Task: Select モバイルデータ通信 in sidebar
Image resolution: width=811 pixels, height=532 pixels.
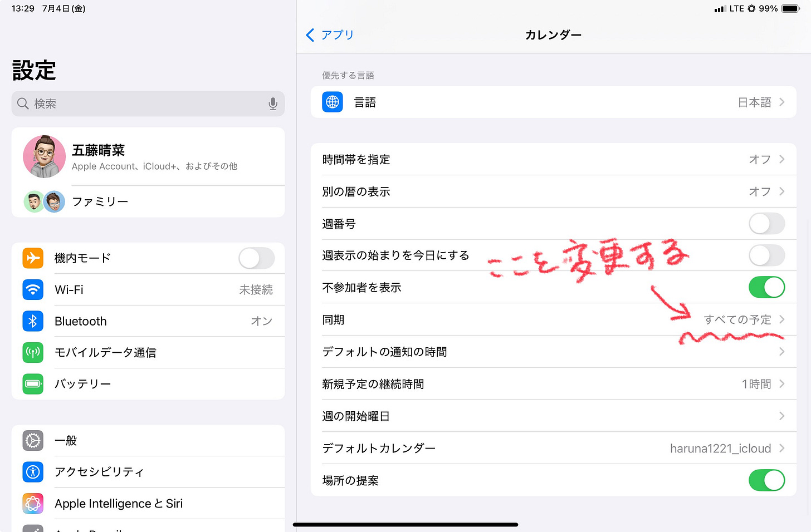Action: pyautogui.click(x=148, y=352)
